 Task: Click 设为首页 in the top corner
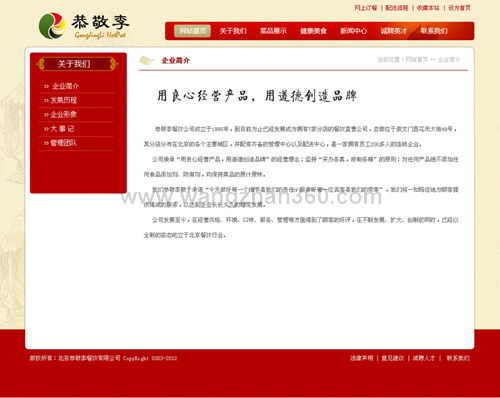459,8
